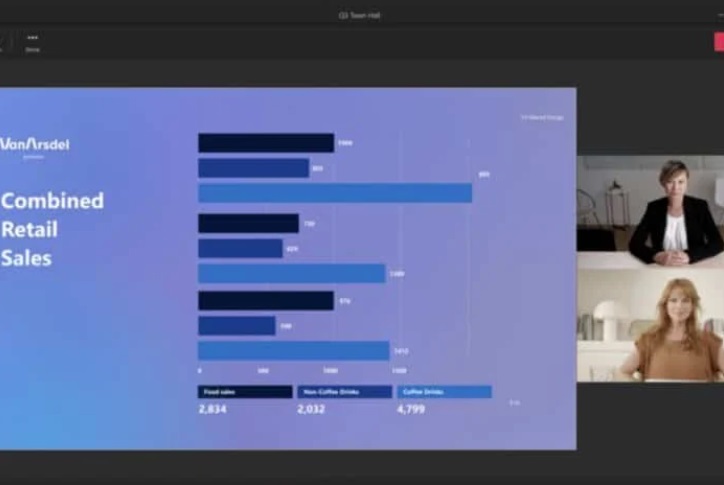Click the Coffee Drinks legend label

point(444,392)
